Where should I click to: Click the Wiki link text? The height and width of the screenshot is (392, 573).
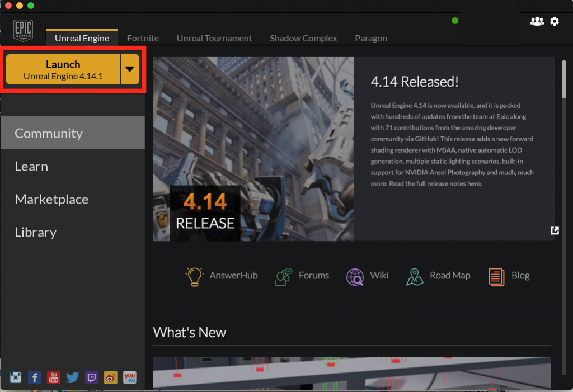[x=379, y=275]
